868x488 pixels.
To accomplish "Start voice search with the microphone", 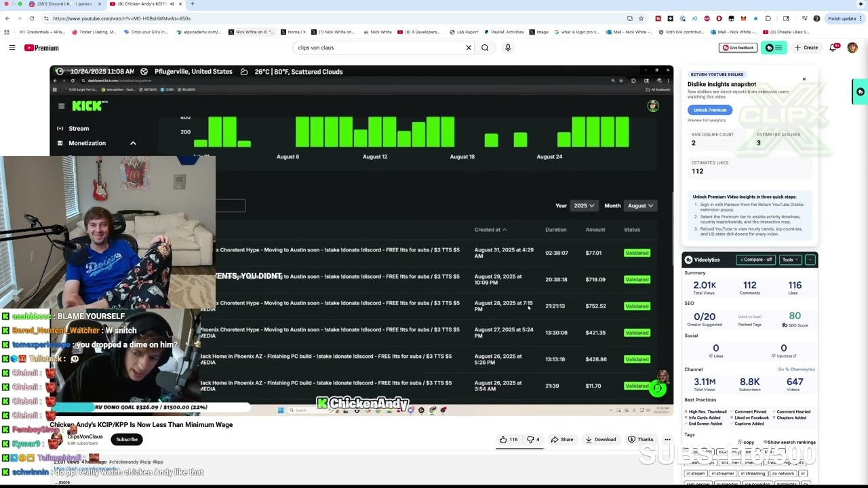I will point(507,47).
